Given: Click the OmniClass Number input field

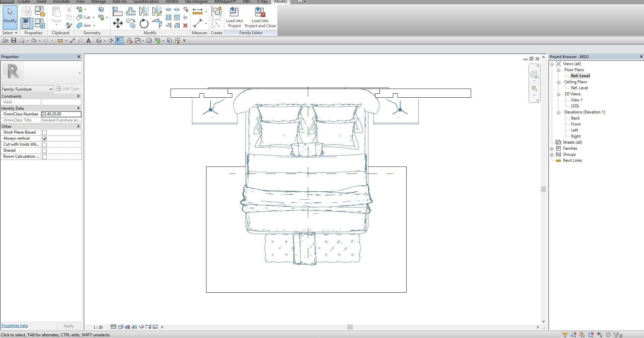Looking at the screenshot, I should click(61, 114).
